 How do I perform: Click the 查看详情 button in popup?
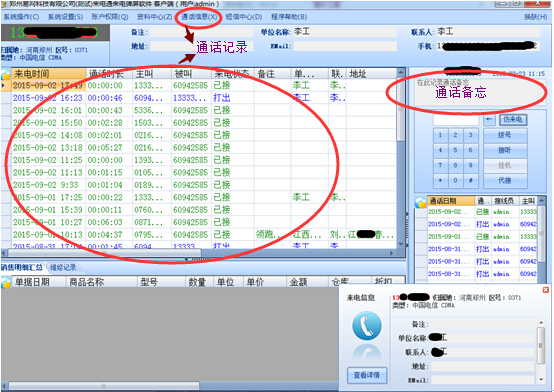(367, 375)
